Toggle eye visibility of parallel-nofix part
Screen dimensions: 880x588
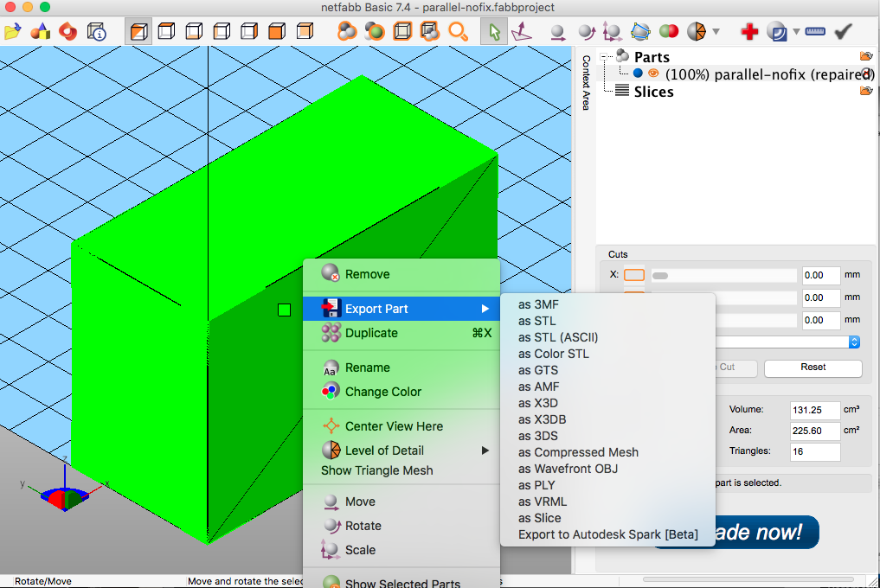tap(653, 73)
